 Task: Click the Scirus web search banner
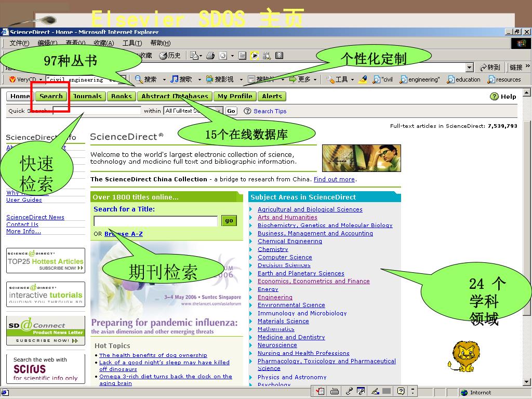point(46,369)
